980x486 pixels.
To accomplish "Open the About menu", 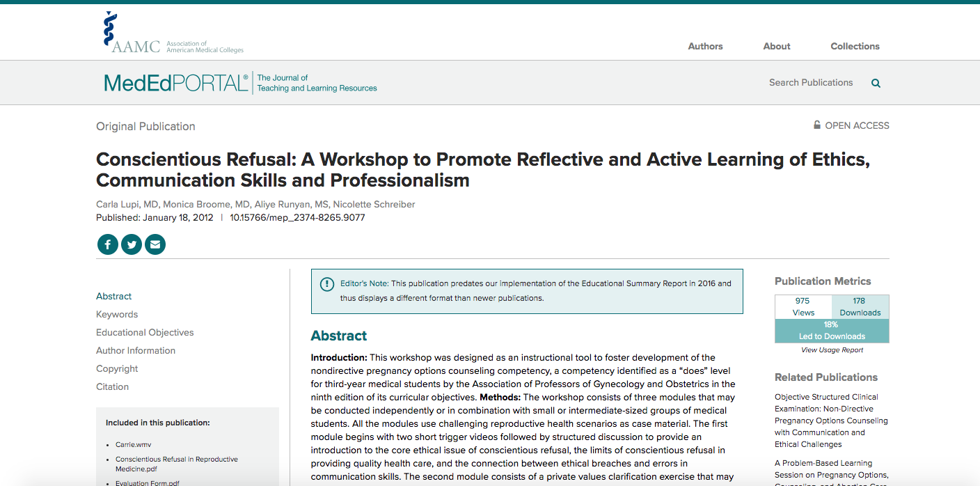I will (x=777, y=46).
